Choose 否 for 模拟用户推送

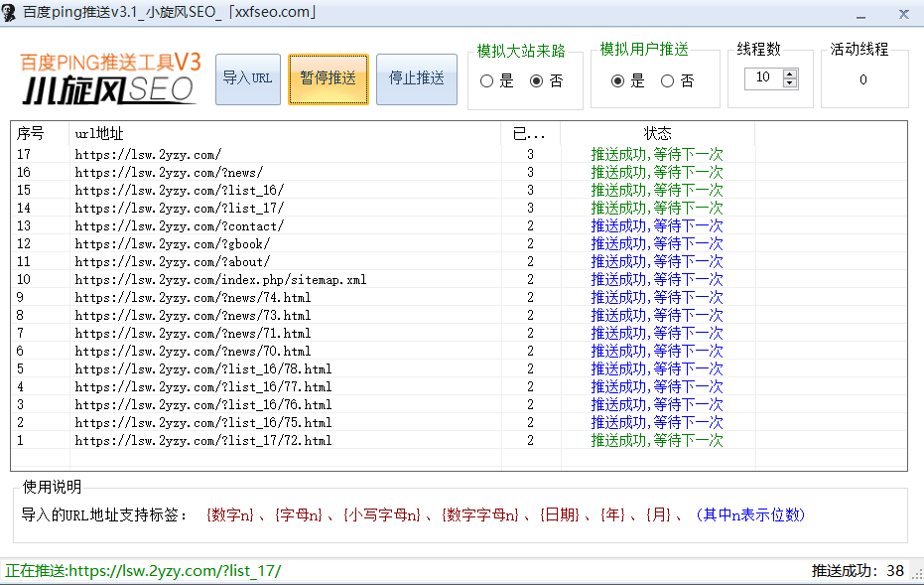[x=668, y=81]
